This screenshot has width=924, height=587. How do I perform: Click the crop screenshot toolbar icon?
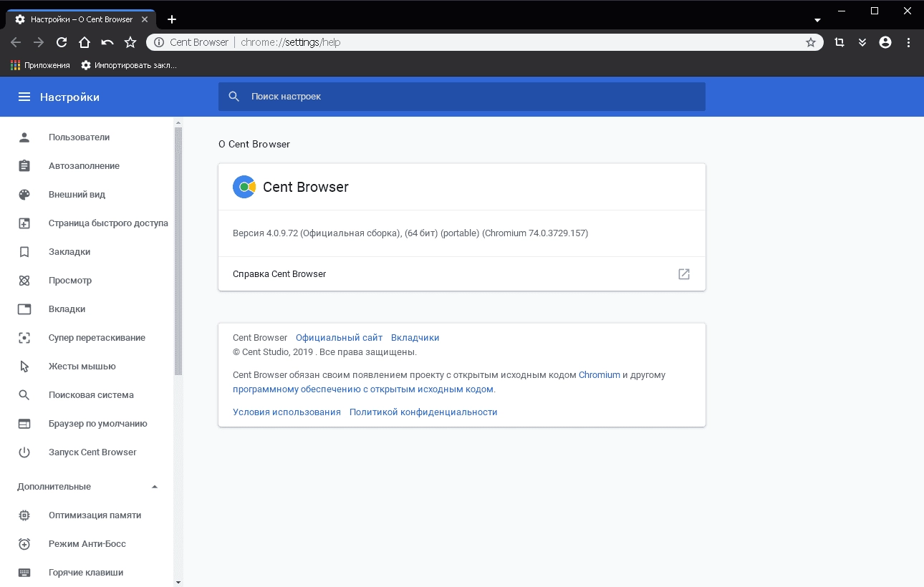[839, 42]
